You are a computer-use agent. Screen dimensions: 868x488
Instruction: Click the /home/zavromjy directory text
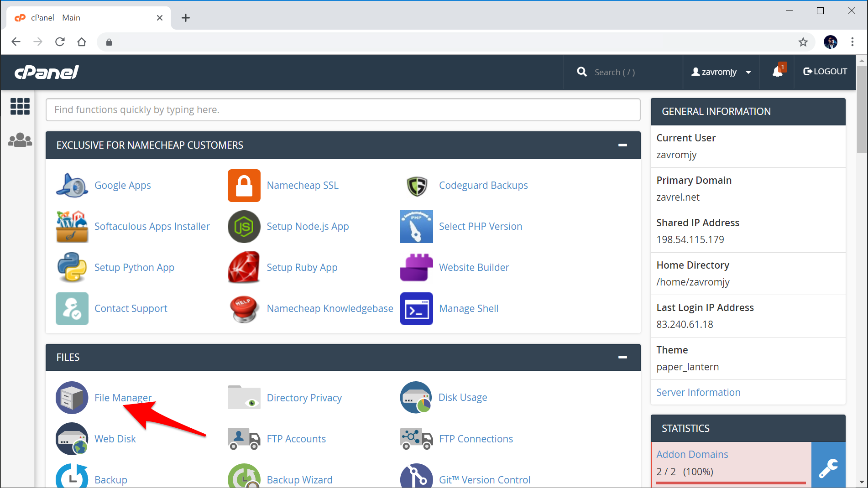pos(693,282)
